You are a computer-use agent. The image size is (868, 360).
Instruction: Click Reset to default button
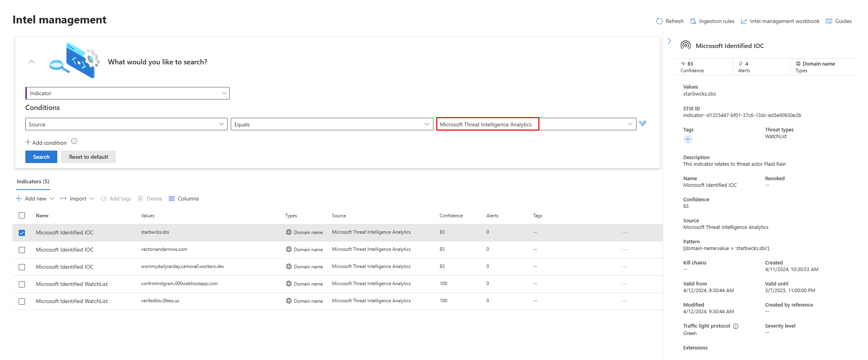(88, 157)
